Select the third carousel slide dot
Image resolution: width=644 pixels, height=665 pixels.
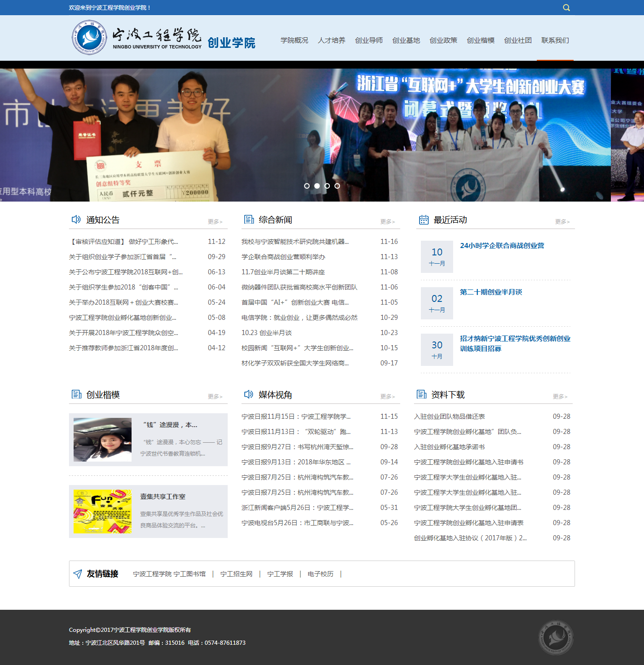327,186
